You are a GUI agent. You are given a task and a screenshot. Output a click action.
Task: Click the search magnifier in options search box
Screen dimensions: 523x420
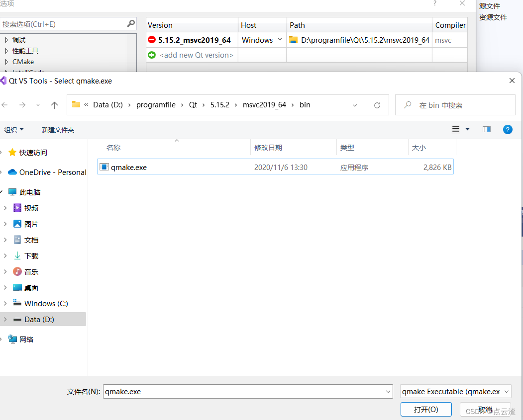(x=131, y=24)
